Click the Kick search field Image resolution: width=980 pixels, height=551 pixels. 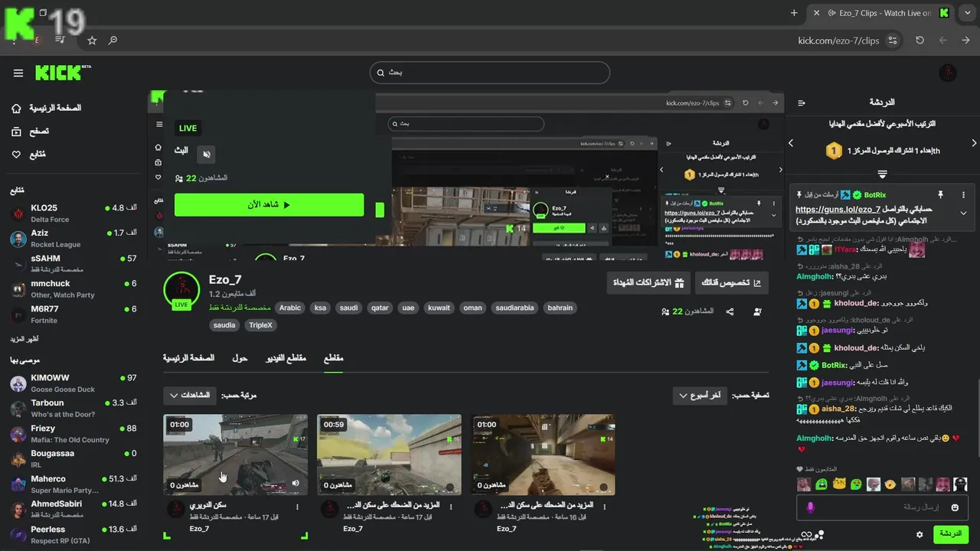[490, 73]
